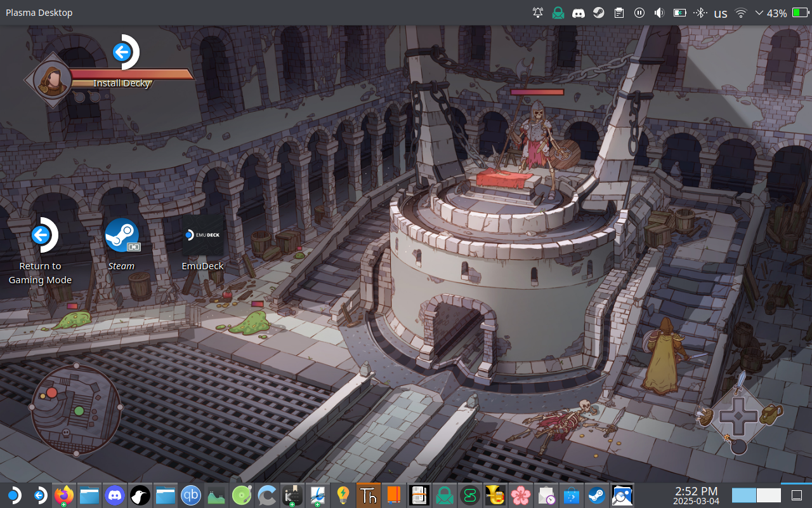Click the paused media player tray icon
The image size is (812, 508).
coord(639,13)
